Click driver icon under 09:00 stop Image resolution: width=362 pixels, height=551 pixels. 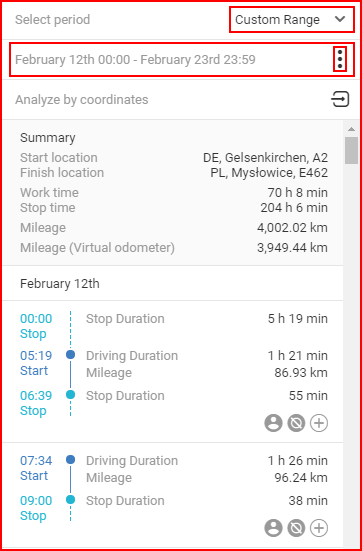click(x=273, y=528)
